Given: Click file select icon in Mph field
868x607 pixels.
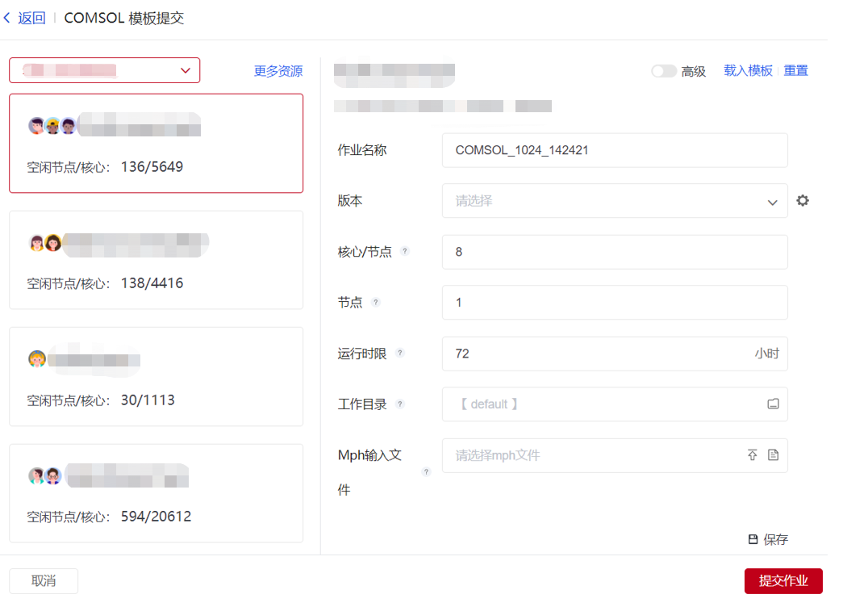Looking at the screenshot, I should [x=774, y=454].
